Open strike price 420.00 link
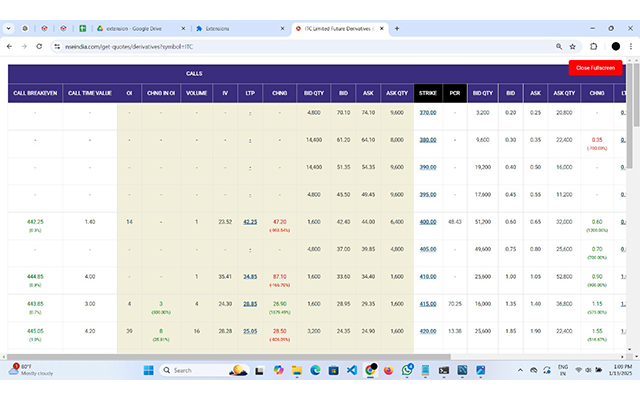640x400 pixels. 428,331
